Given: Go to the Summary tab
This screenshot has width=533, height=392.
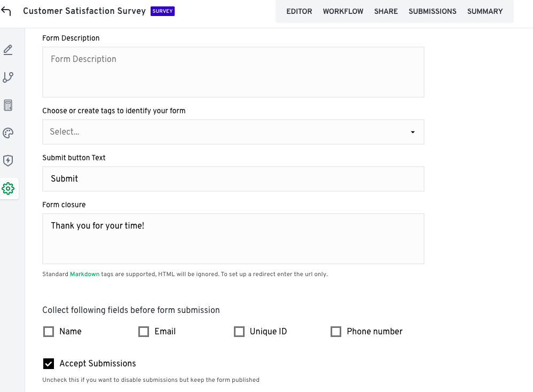Looking at the screenshot, I should [x=484, y=11].
